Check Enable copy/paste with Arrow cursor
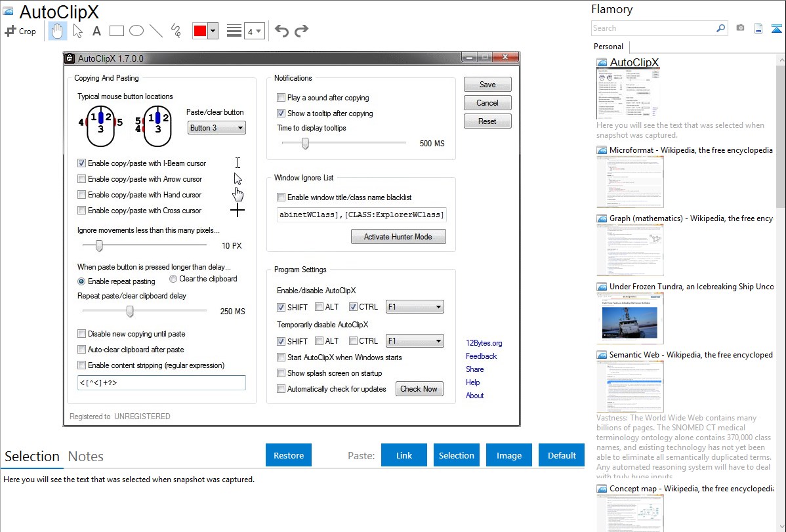The image size is (786, 532). pos(82,179)
